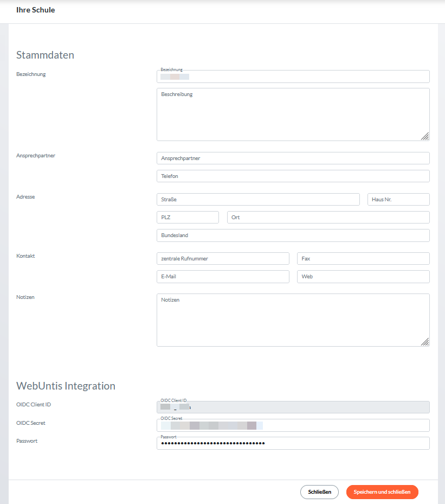Click the Straße address field
This screenshot has width=445, height=504.
[x=258, y=199]
